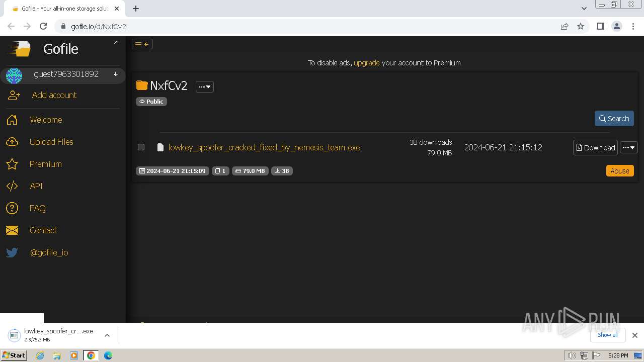Screen dimensions: 644x362
Task: Open Microsoft Edge from taskbar
Action: click(x=108, y=355)
